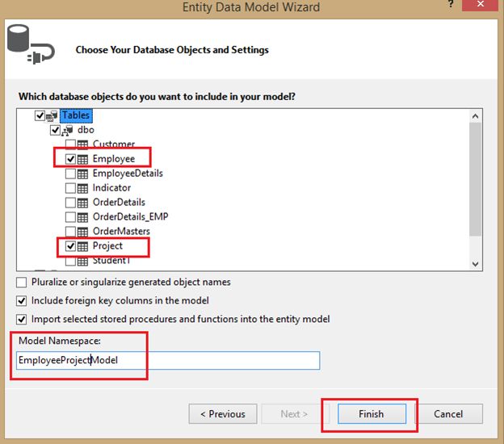Enable pluralize or singularize object names
The height and width of the screenshot is (444, 504).
click(22, 283)
